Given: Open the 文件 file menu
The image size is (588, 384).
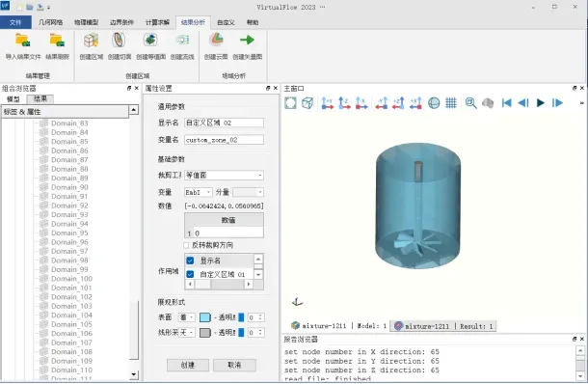Looking at the screenshot, I should click(15, 22).
